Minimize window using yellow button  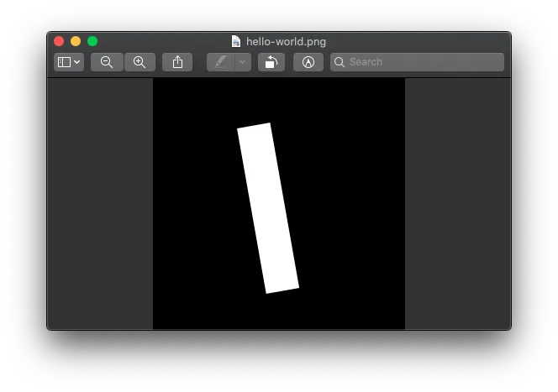click(76, 41)
